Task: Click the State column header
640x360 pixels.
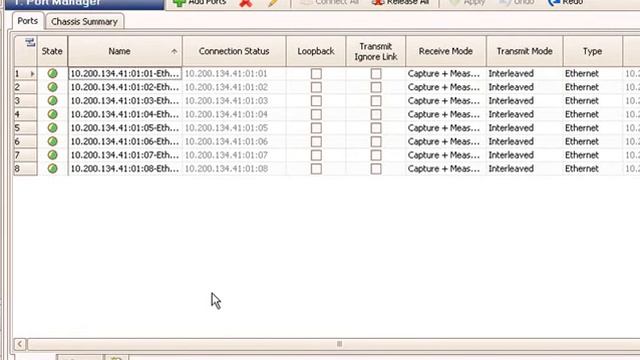Action: pos(52,51)
